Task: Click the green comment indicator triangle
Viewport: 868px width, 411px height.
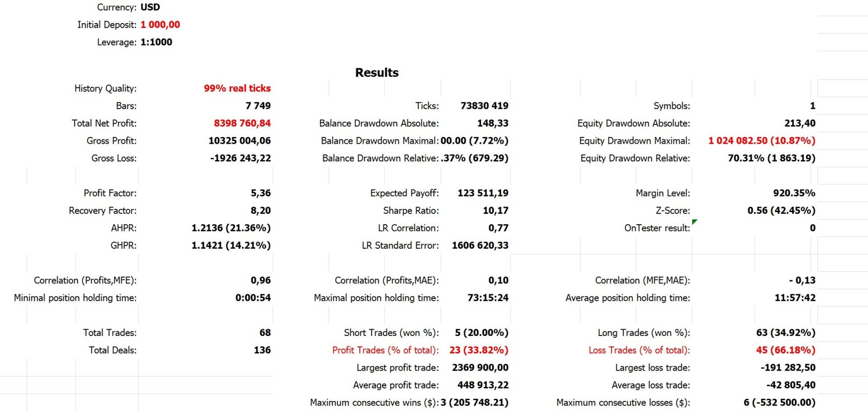Action: pos(694,222)
